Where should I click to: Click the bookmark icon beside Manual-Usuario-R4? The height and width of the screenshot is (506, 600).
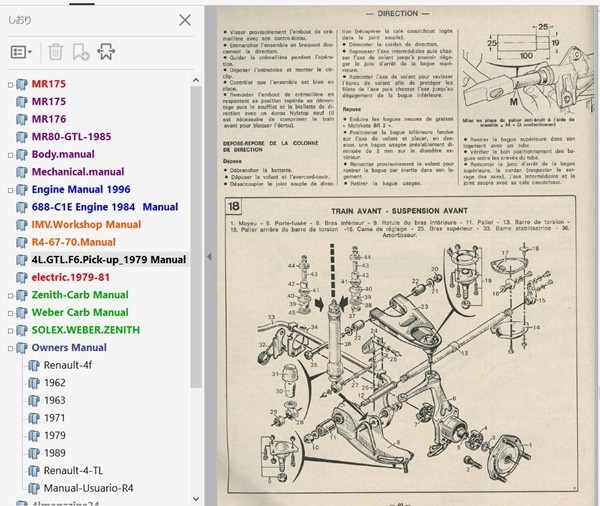(x=34, y=489)
